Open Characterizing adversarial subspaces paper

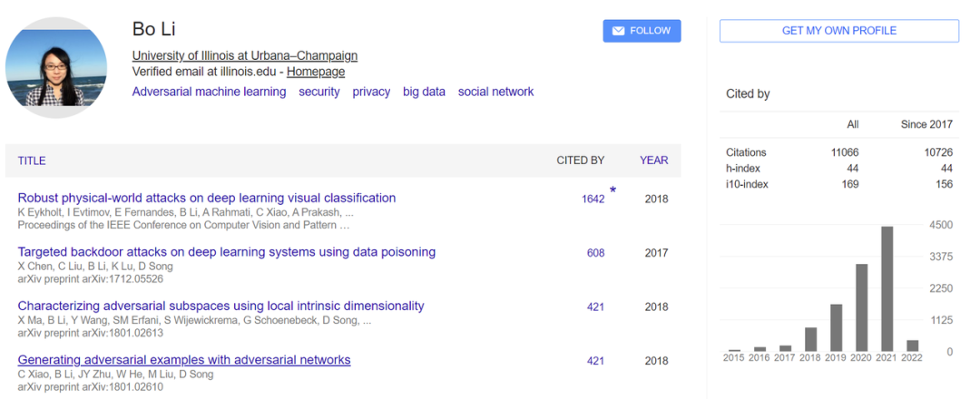[220, 306]
